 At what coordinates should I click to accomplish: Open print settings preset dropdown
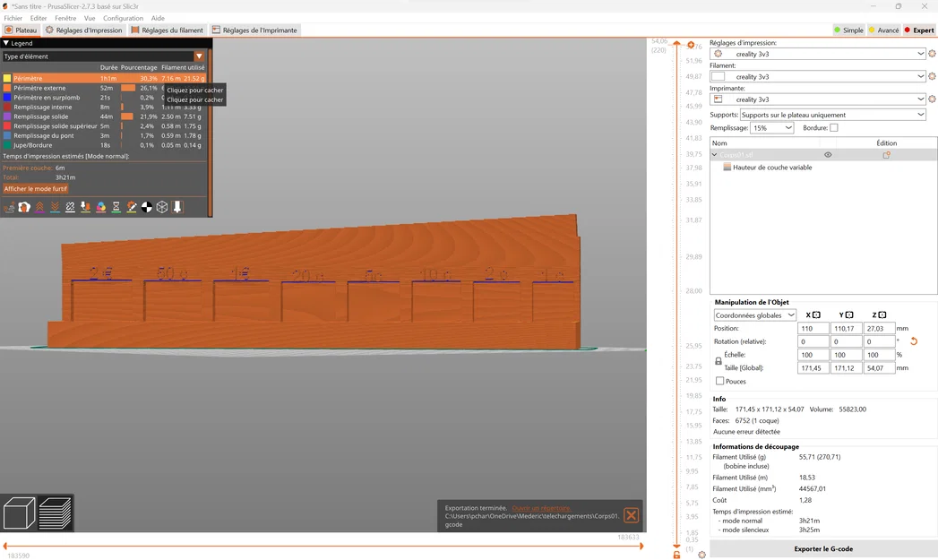click(818, 54)
